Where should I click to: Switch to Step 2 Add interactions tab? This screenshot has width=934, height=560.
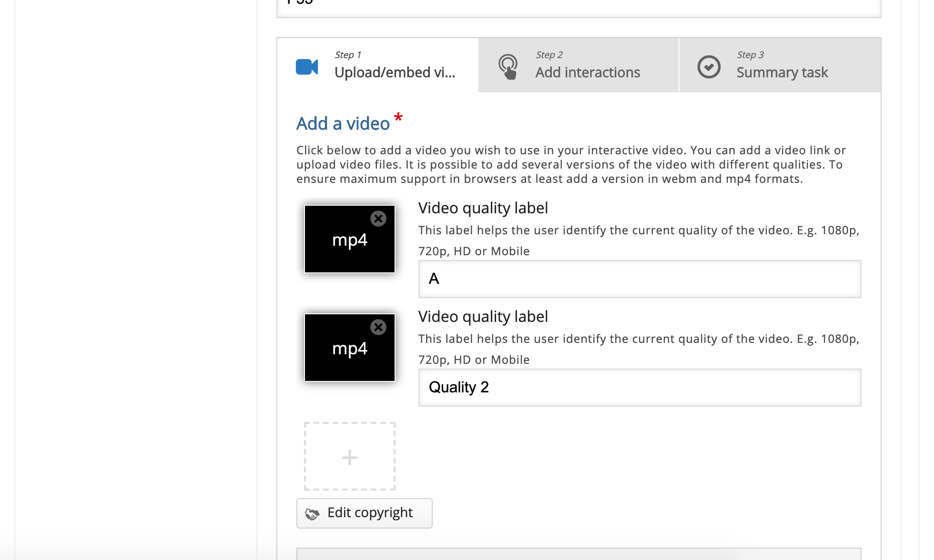pos(579,65)
